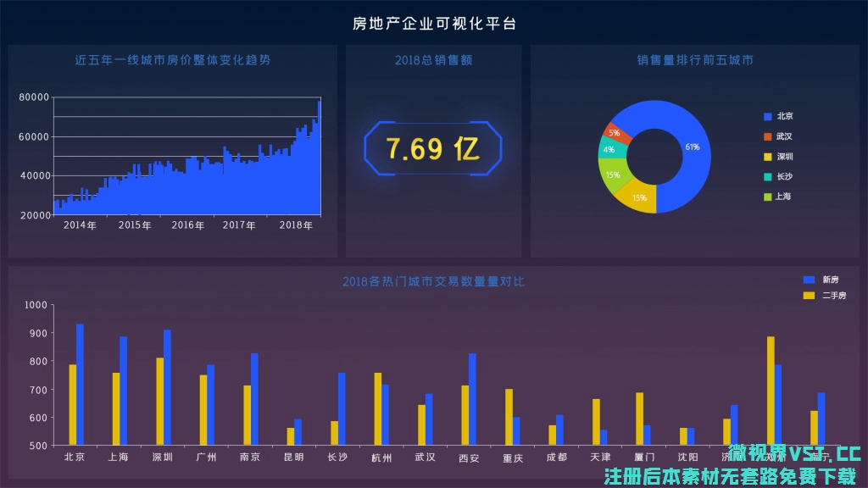
Task: Click the blue 新房 bar for 北京
Action: click(x=81, y=384)
